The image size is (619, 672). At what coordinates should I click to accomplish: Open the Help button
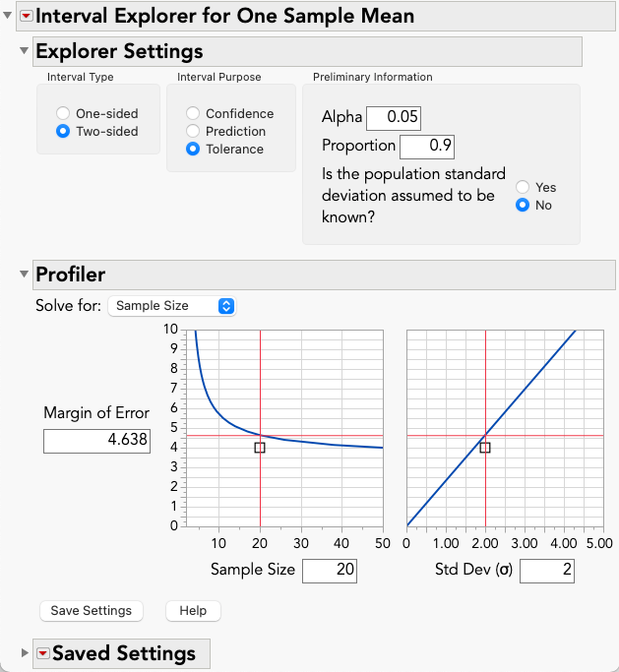click(x=193, y=611)
